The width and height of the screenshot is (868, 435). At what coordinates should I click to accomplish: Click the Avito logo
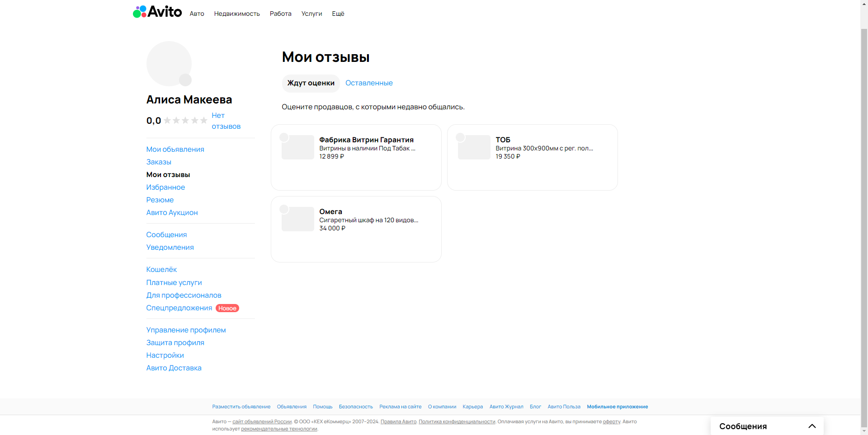tap(157, 12)
